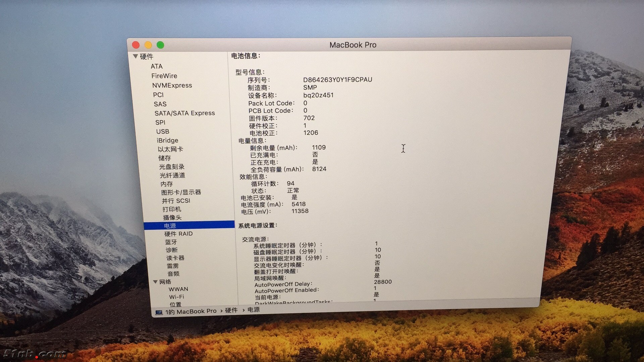Collapse the 网络 disclosure triangle

pyautogui.click(x=155, y=282)
